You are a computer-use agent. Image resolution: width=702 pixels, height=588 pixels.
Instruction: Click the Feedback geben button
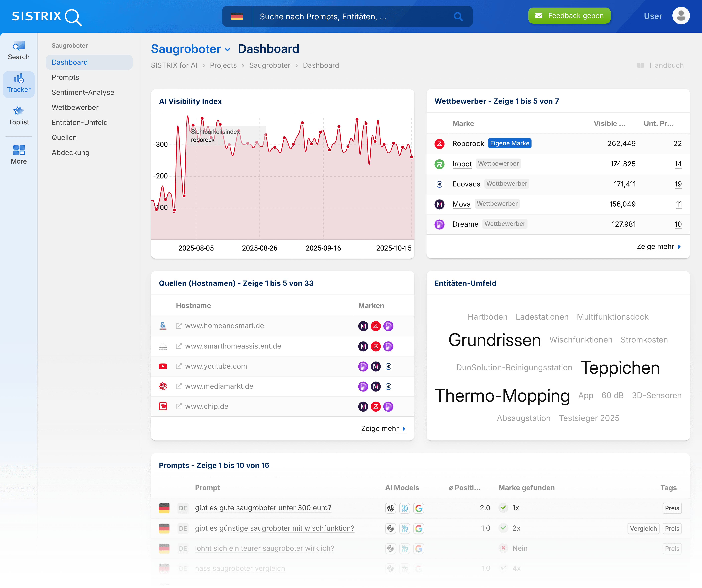(x=569, y=15)
